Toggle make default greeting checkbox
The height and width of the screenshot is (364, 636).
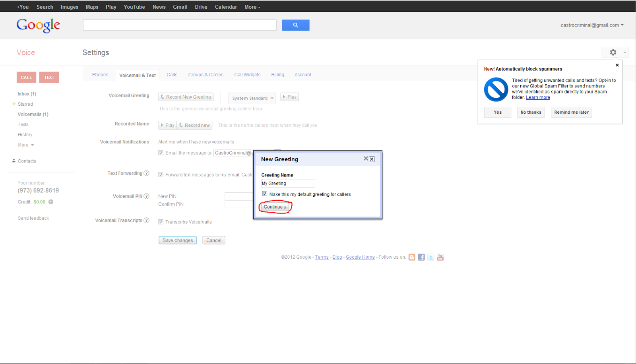click(x=265, y=194)
